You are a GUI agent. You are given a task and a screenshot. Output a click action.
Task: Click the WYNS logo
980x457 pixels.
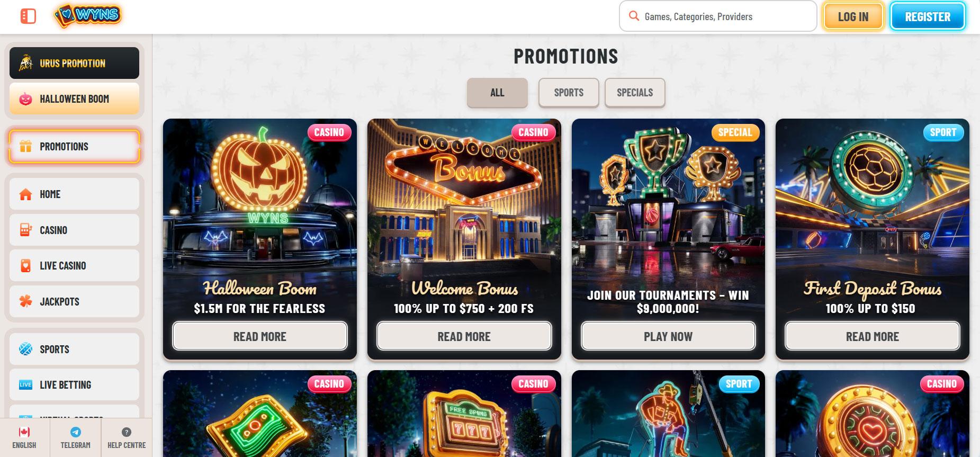click(88, 16)
